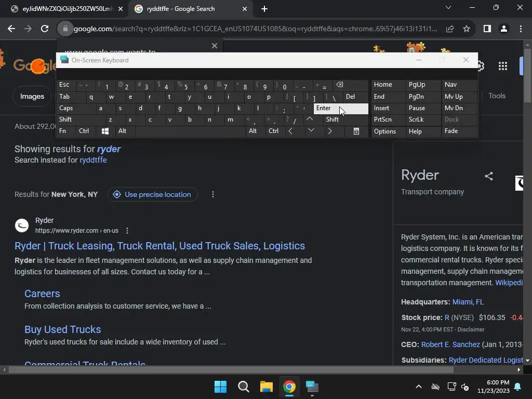This screenshot has height=399, width=532.
Task: Open location options three-dot menu
Action: coord(212,194)
